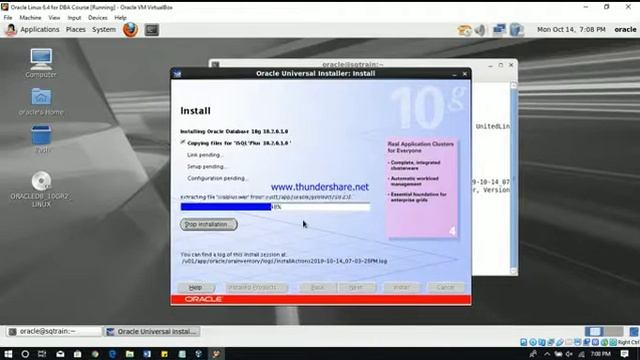The height and width of the screenshot is (360, 640).
Task: Open the VirtualBox Input menu
Action: (x=74, y=18)
